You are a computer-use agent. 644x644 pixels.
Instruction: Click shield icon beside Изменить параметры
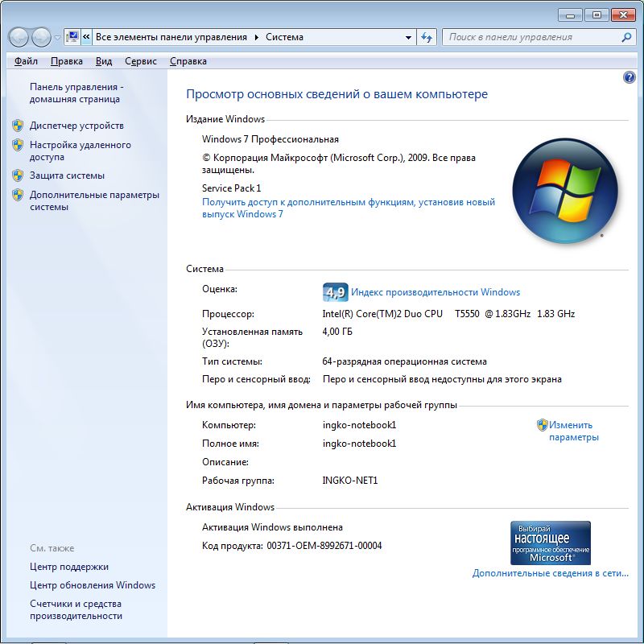pos(543,425)
